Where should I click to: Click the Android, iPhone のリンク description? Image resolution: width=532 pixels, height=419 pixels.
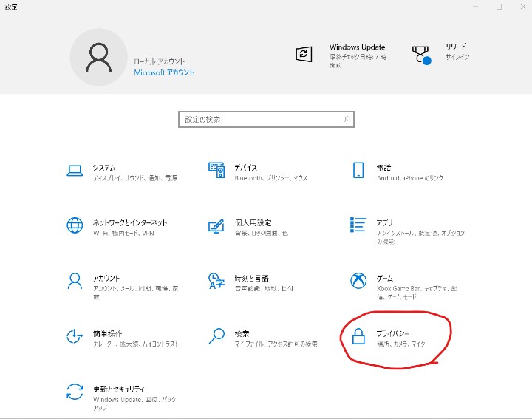coord(410,178)
